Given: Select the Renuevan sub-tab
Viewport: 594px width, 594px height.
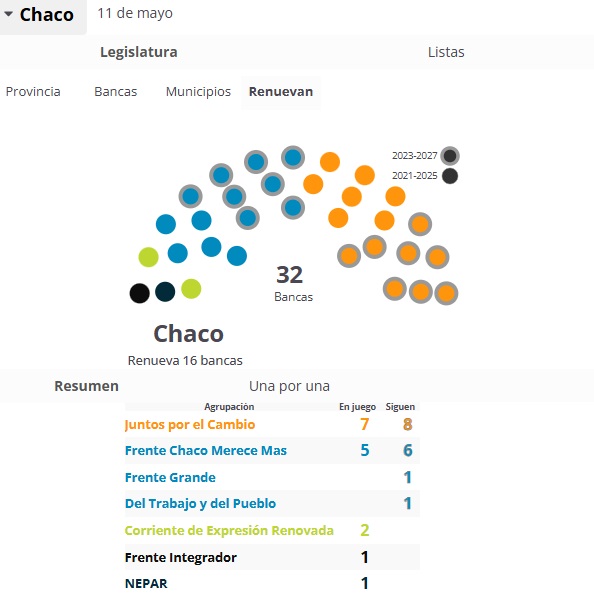Looking at the screenshot, I should tap(281, 92).
